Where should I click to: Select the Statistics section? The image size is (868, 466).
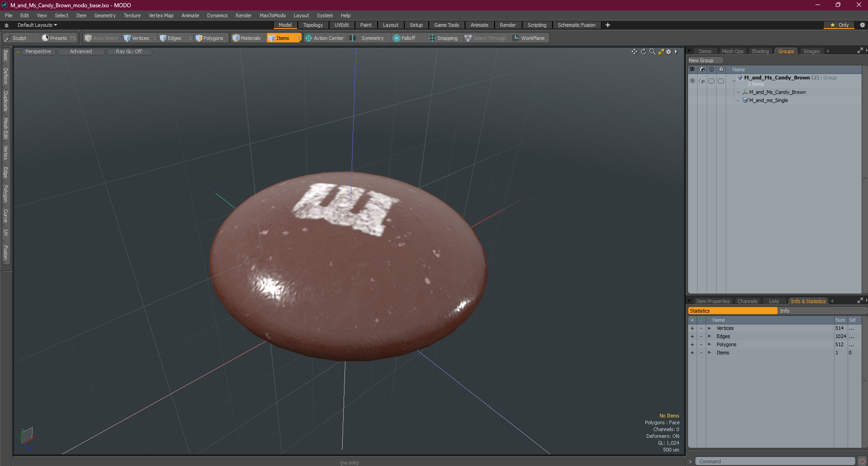[x=732, y=311]
